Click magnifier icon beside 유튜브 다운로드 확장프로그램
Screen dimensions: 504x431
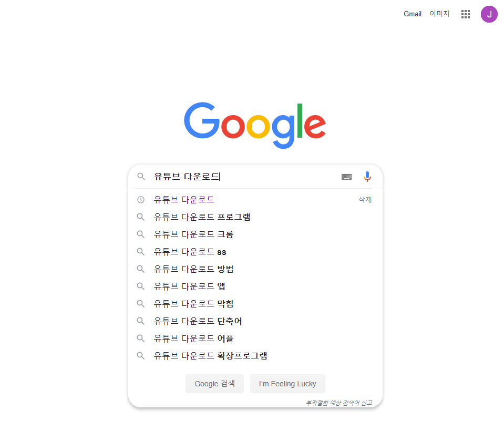[141, 356]
